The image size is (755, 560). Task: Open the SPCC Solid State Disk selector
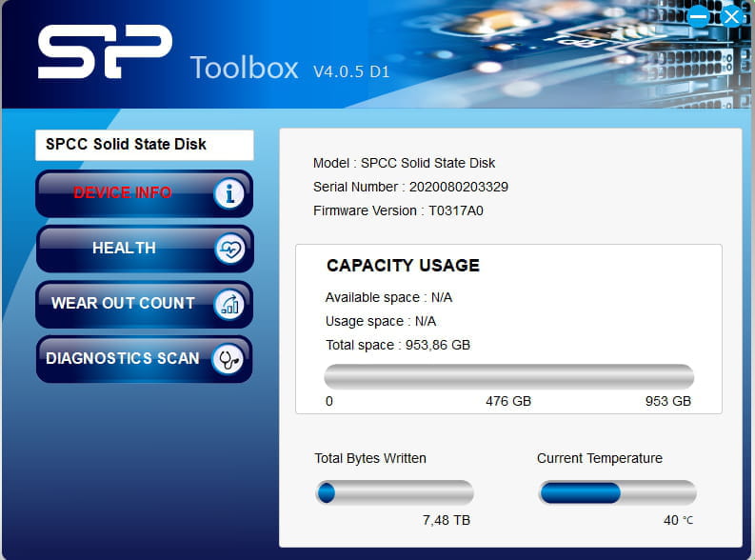[144, 145]
